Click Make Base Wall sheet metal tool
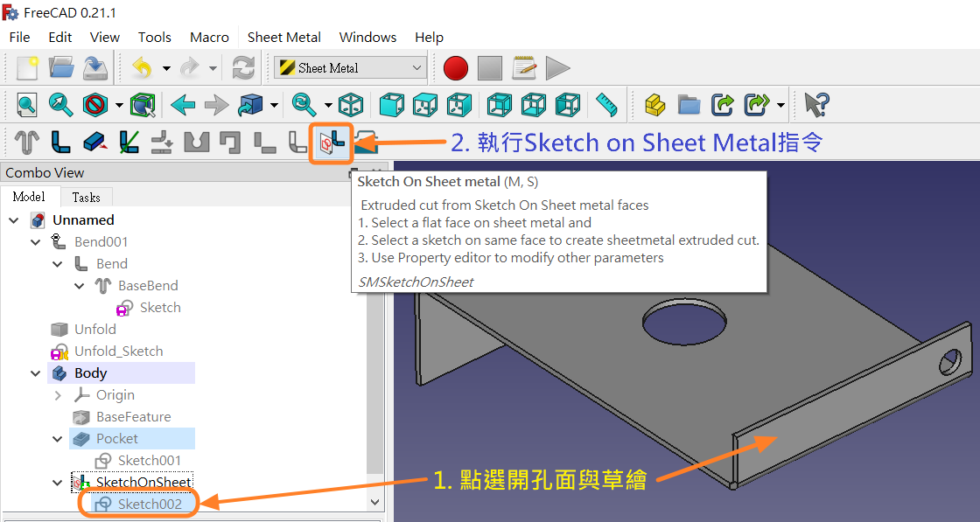This screenshot has height=522, width=980. tap(27, 142)
